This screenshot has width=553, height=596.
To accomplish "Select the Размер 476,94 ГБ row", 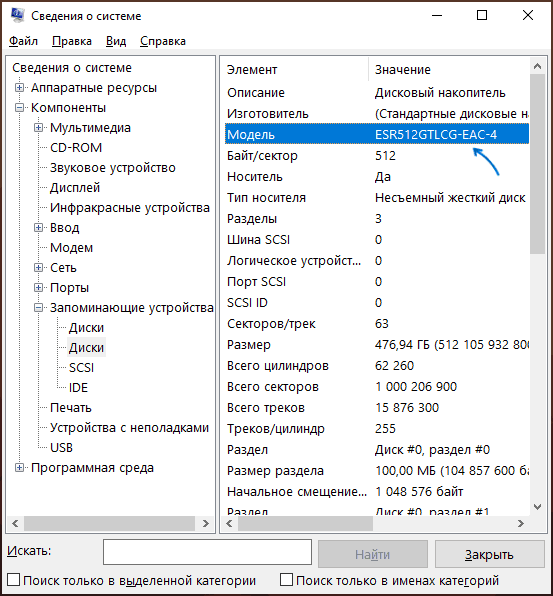I will tap(377, 344).
